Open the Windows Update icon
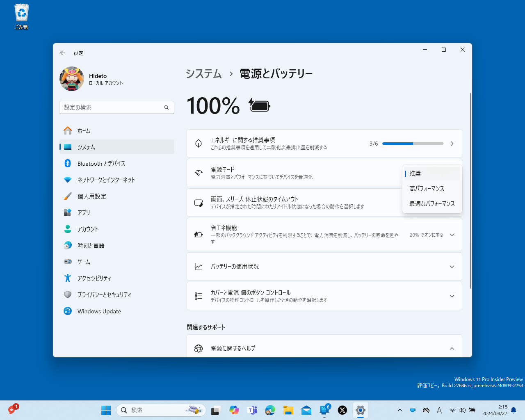Image resolution: width=525 pixels, height=420 pixels. point(68,311)
